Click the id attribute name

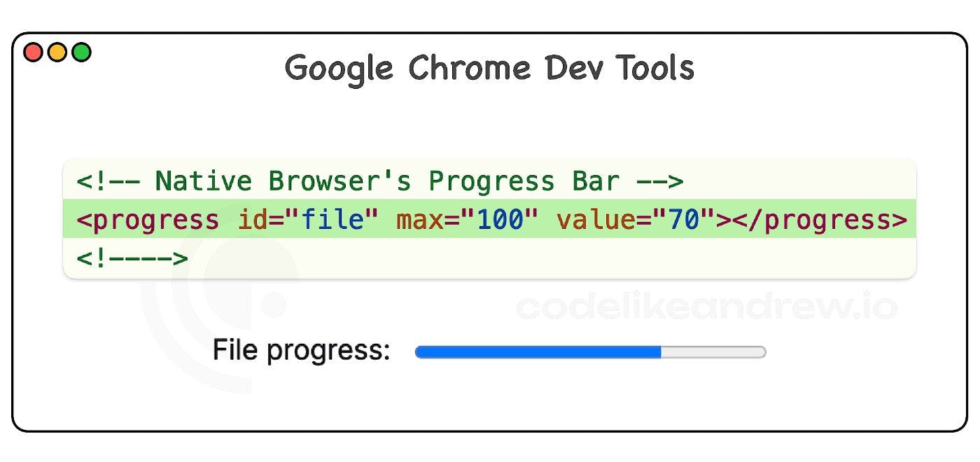click(x=253, y=220)
